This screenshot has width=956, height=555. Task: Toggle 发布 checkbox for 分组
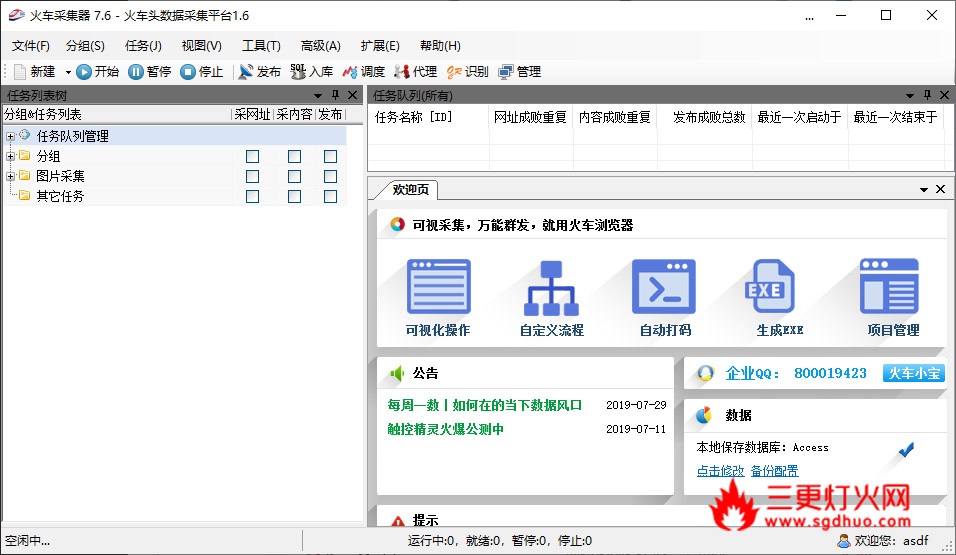330,157
